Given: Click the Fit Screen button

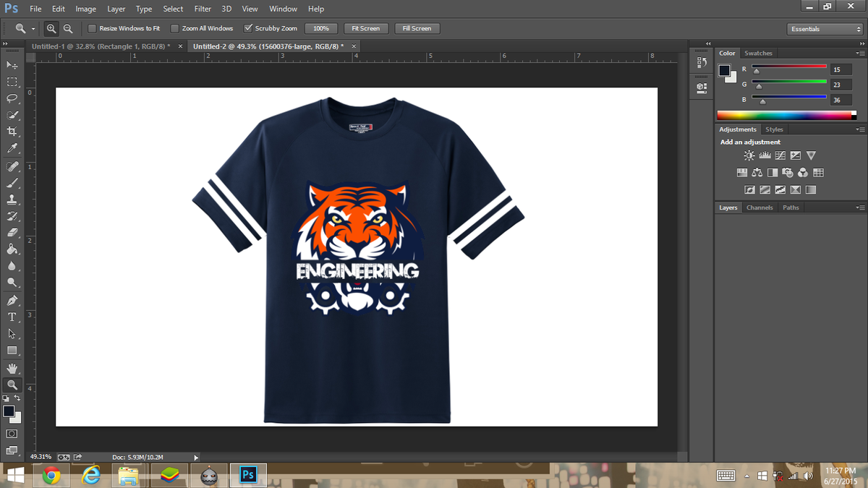Looking at the screenshot, I should 366,28.
